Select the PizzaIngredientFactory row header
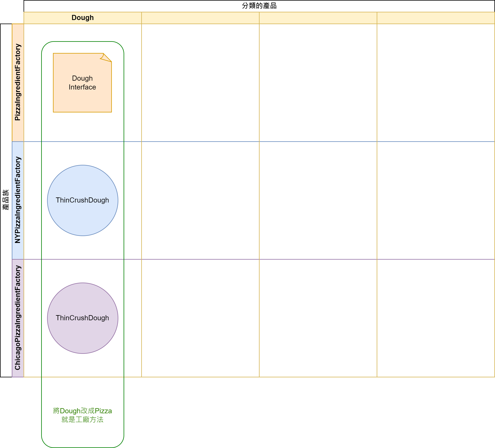The height and width of the screenshot is (448, 495). point(18,83)
